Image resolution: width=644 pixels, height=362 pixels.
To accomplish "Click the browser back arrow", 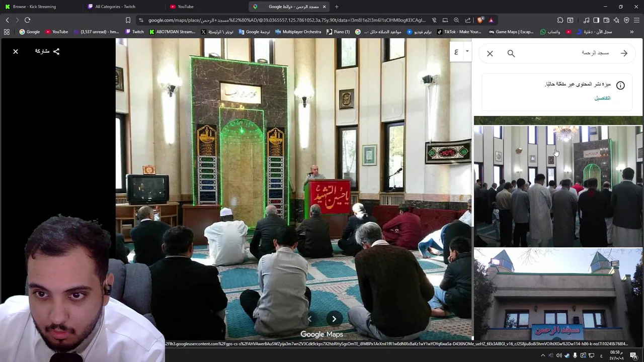I will point(7,20).
